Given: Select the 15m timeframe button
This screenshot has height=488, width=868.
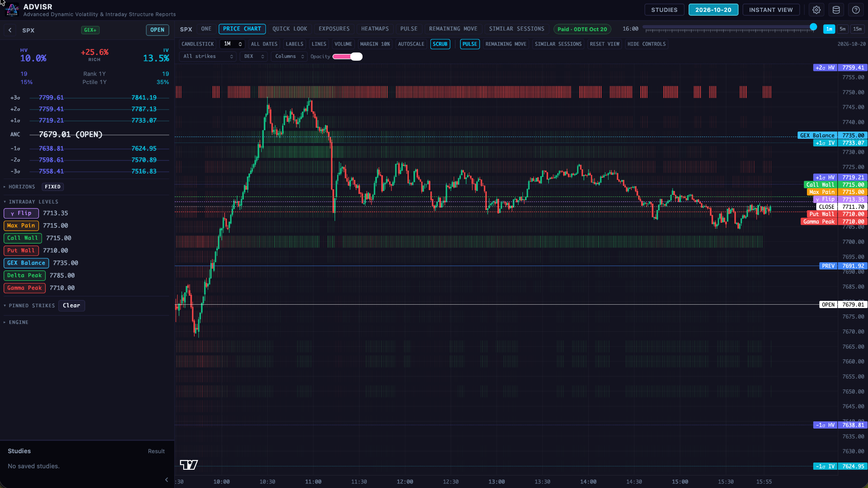Looking at the screenshot, I should coord(857,29).
